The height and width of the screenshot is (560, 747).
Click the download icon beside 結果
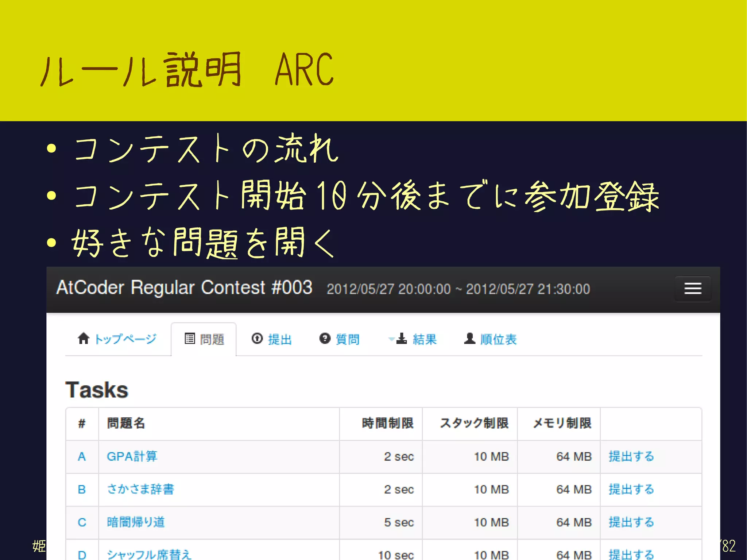coord(402,339)
